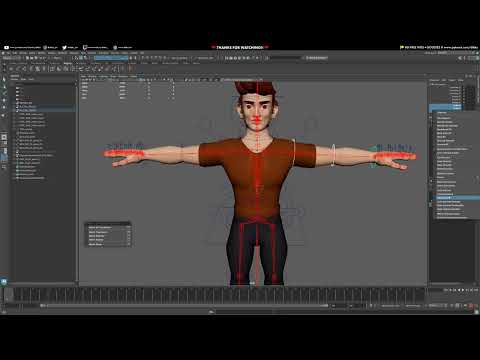This screenshot has width=480, height=360.
Task: Click the YouTube logo in overlay banner
Action: point(6,48)
